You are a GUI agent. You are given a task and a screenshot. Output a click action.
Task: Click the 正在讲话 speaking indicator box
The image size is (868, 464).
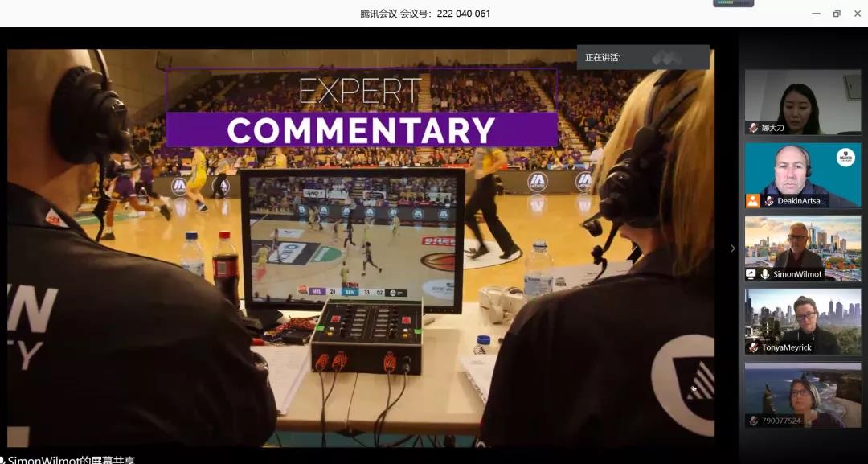pos(642,57)
